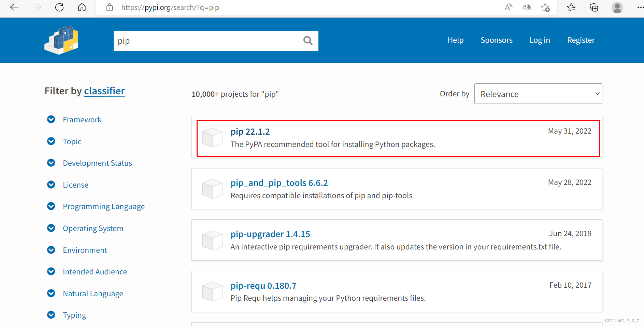Click the package cube icon for pip_and_pip_tools

[x=212, y=189]
